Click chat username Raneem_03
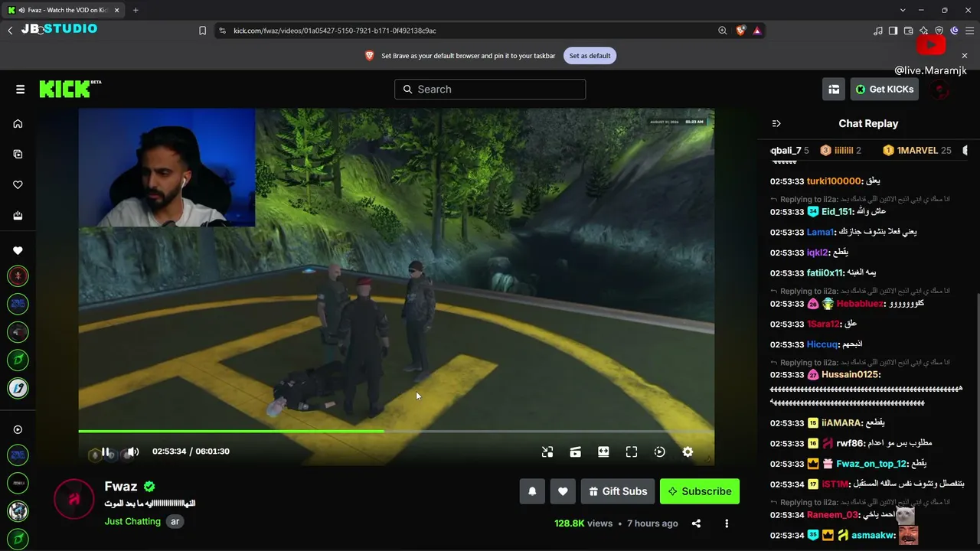Screen dimensions: 980x551 (832, 515)
